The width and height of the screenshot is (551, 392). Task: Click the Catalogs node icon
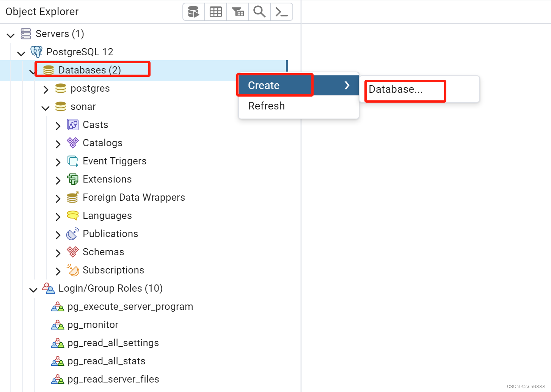(73, 143)
